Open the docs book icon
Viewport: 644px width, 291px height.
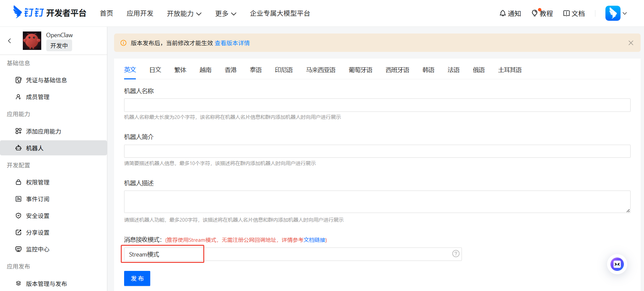pos(567,13)
